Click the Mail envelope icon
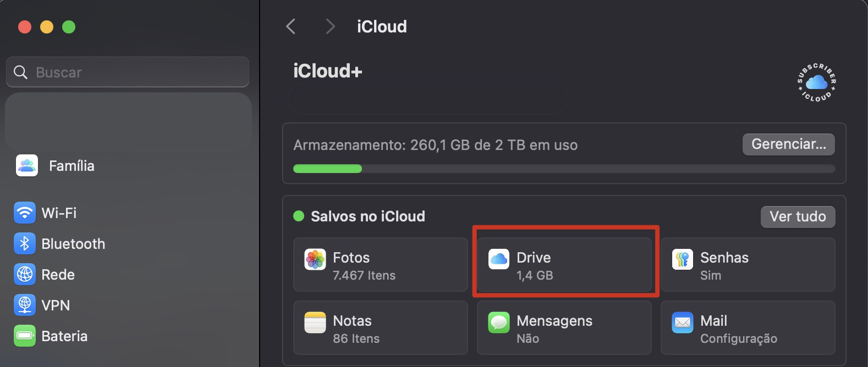 pos(682,323)
